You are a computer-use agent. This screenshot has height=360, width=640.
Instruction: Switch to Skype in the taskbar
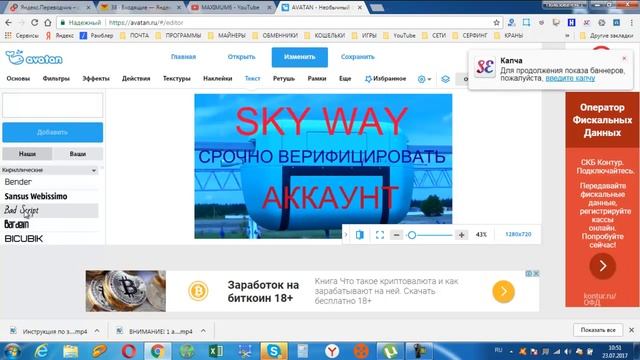tap(273, 351)
